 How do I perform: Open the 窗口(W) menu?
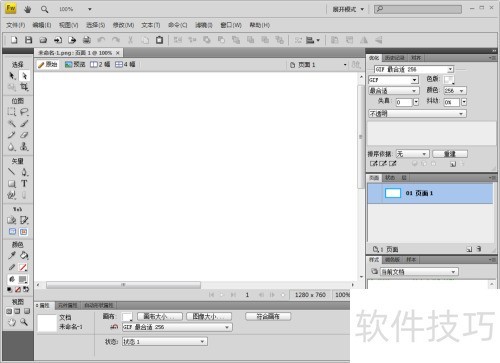click(231, 25)
